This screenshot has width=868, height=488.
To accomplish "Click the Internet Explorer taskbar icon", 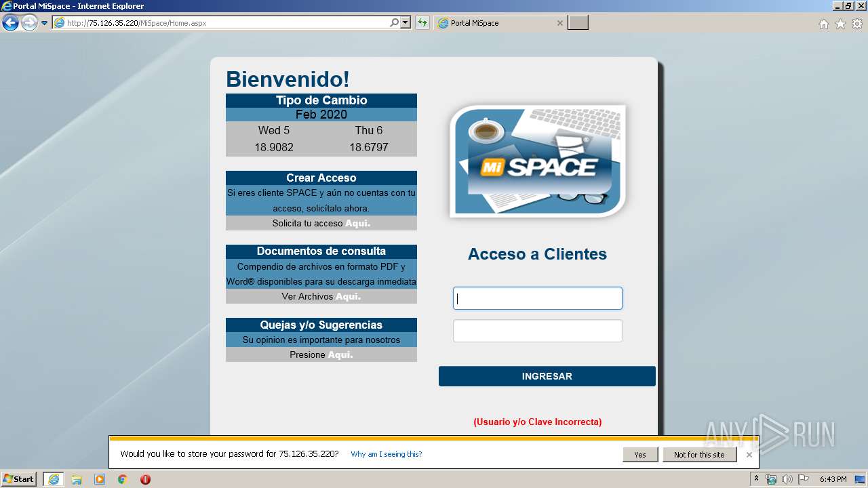I will [54, 479].
